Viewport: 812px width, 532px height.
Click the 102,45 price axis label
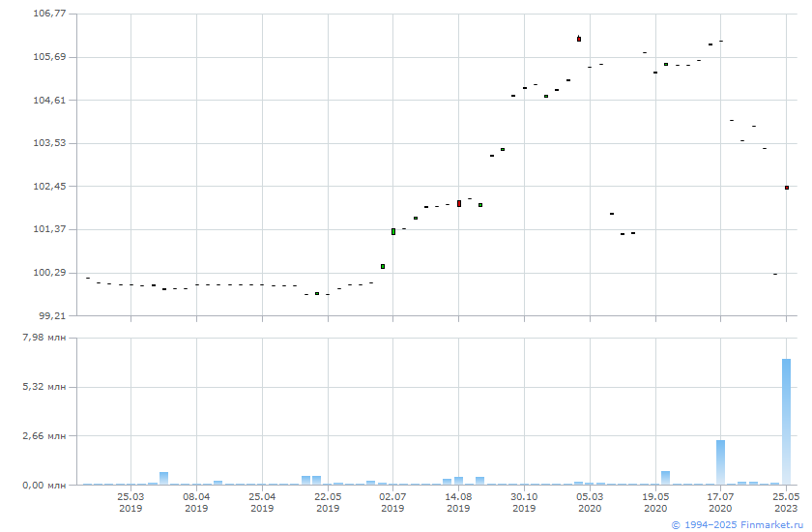49,186
